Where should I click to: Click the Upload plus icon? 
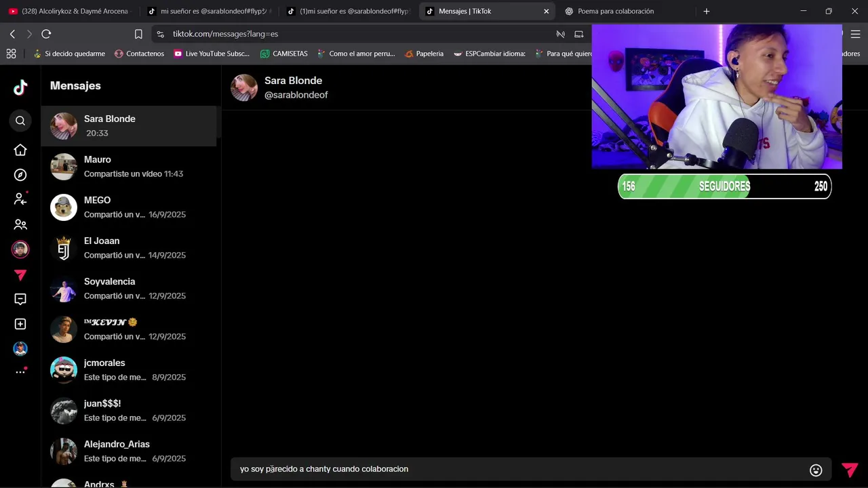[x=20, y=324]
